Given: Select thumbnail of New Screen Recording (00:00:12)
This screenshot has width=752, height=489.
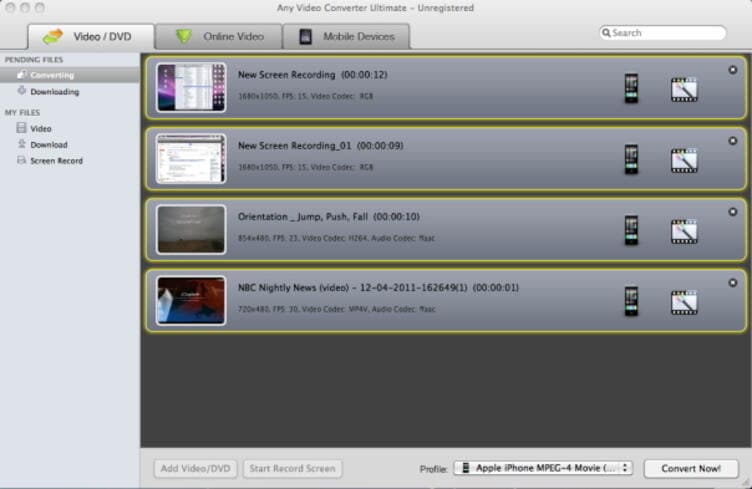Looking at the screenshot, I should click(x=191, y=88).
